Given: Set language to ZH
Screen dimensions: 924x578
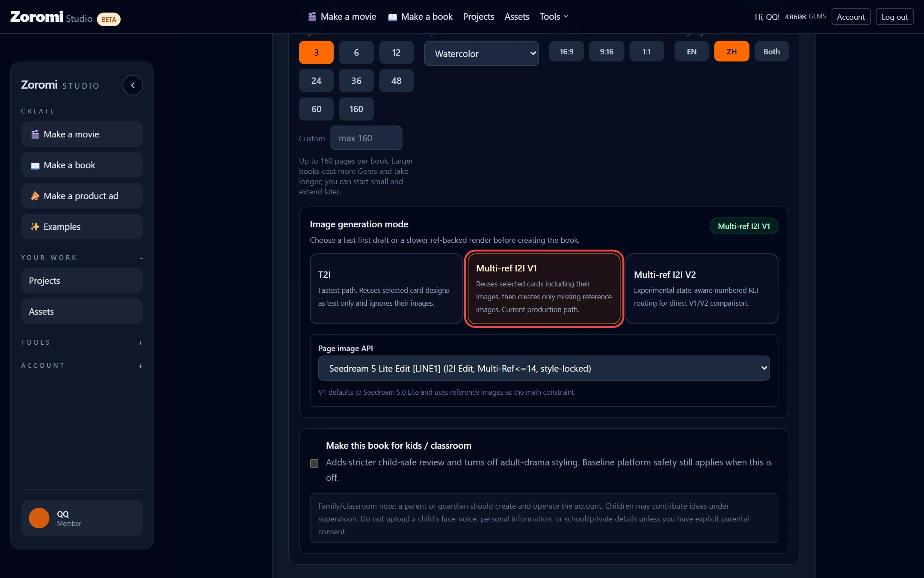Looking at the screenshot, I should [x=732, y=51].
